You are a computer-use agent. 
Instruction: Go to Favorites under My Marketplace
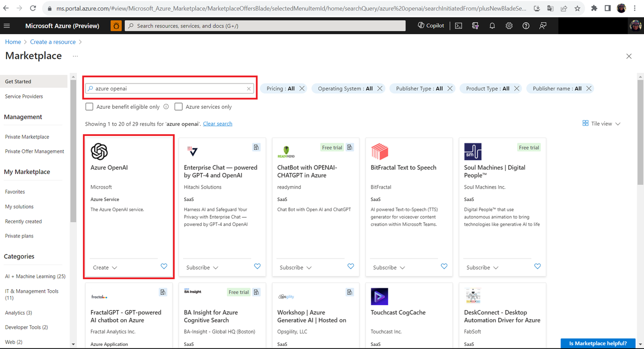click(15, 192)
